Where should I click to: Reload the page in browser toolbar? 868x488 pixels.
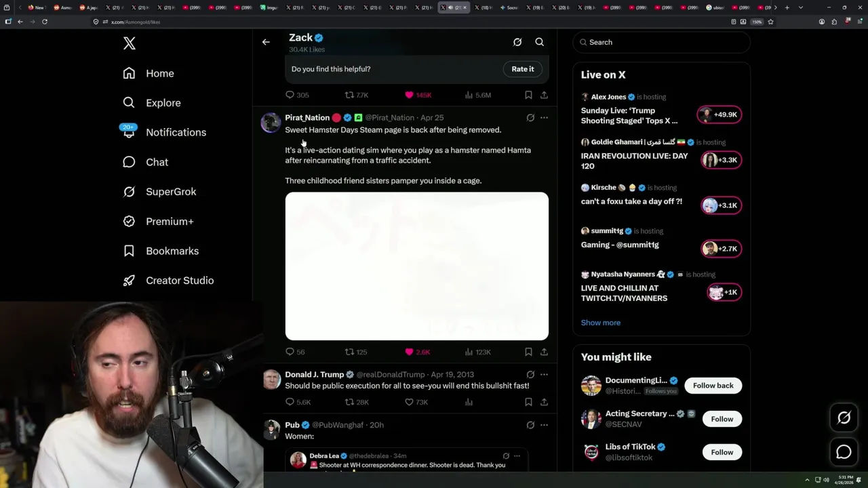[x=45, y=22]
